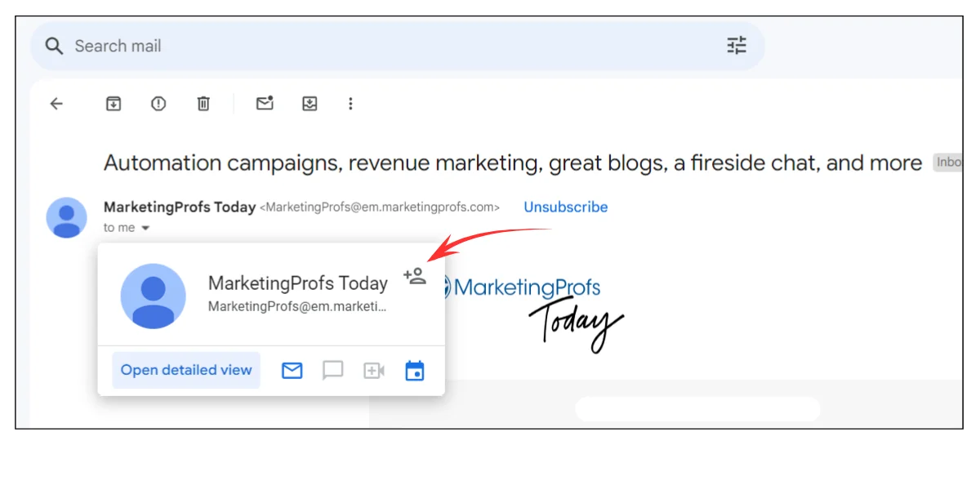Focus the Search mail field
980x490 pixels.
pos(398,46)
